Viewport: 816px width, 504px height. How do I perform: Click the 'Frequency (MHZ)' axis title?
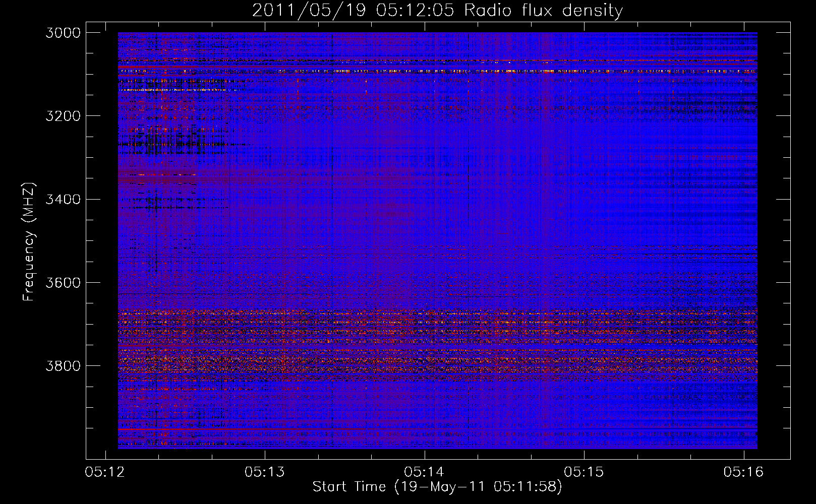coord(29,241)
